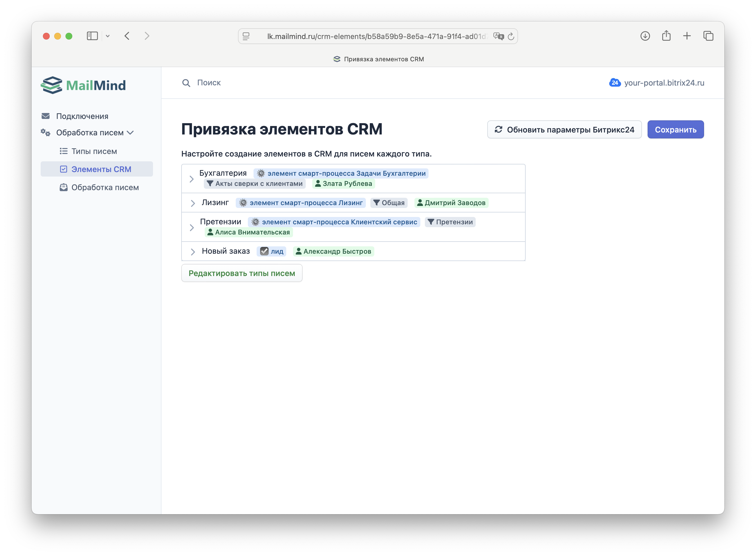This screenshot has width=756, height=556.
Task: Click Safari's download arrow icon
Action: pyautogui.click(x=645, y=36)
